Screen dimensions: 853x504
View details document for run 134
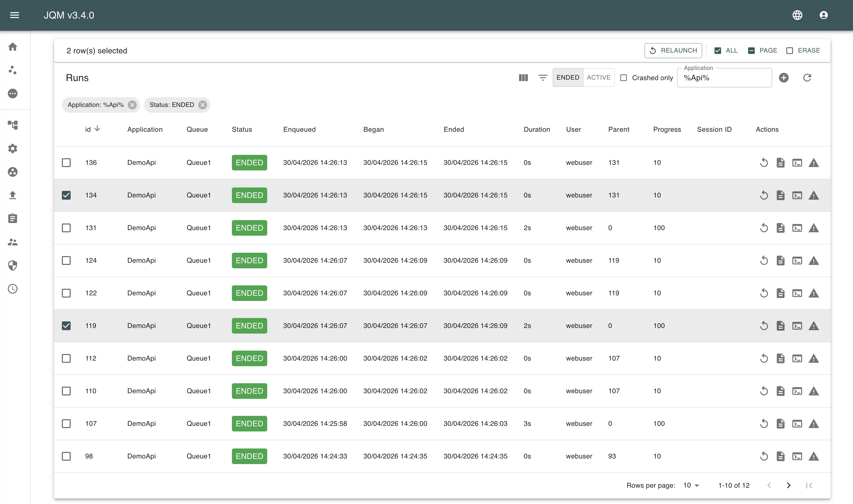point(781,195)
